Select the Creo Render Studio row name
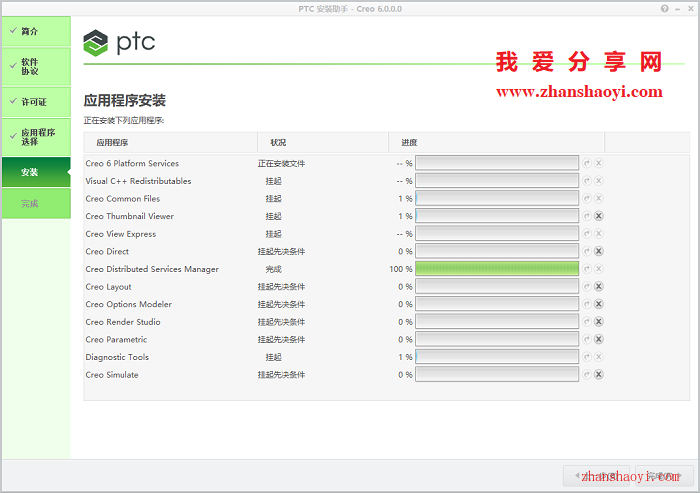700x493 pixels. click(123, 322)
